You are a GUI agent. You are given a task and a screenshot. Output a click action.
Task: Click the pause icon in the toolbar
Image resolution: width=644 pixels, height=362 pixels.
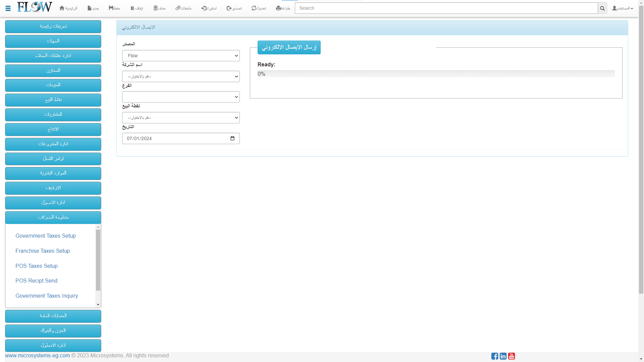pyautogui.click(x=132, y=8)
